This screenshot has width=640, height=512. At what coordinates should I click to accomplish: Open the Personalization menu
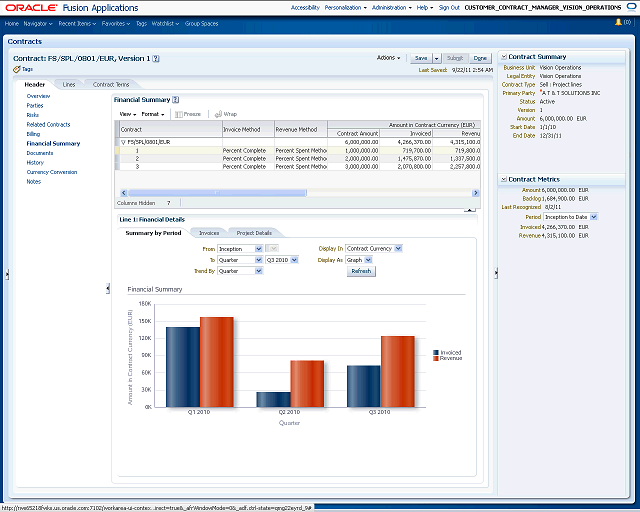click(x=345, y=7)
